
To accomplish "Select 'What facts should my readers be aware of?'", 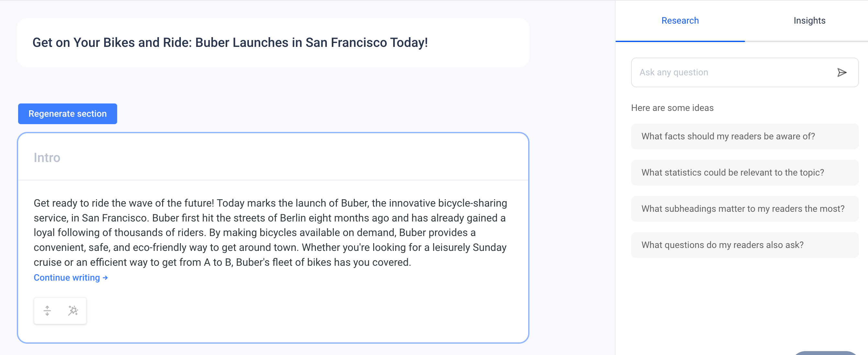I will pos(745,136).
